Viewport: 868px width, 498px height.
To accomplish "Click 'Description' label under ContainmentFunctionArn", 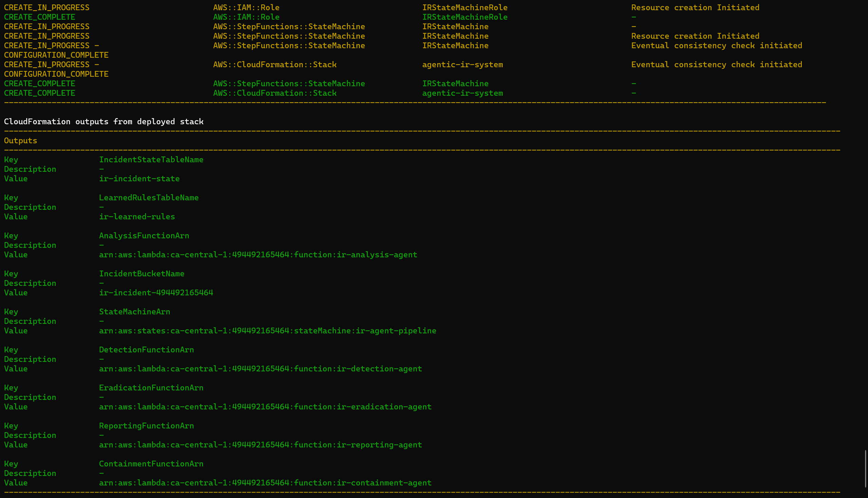I will 30,473.
